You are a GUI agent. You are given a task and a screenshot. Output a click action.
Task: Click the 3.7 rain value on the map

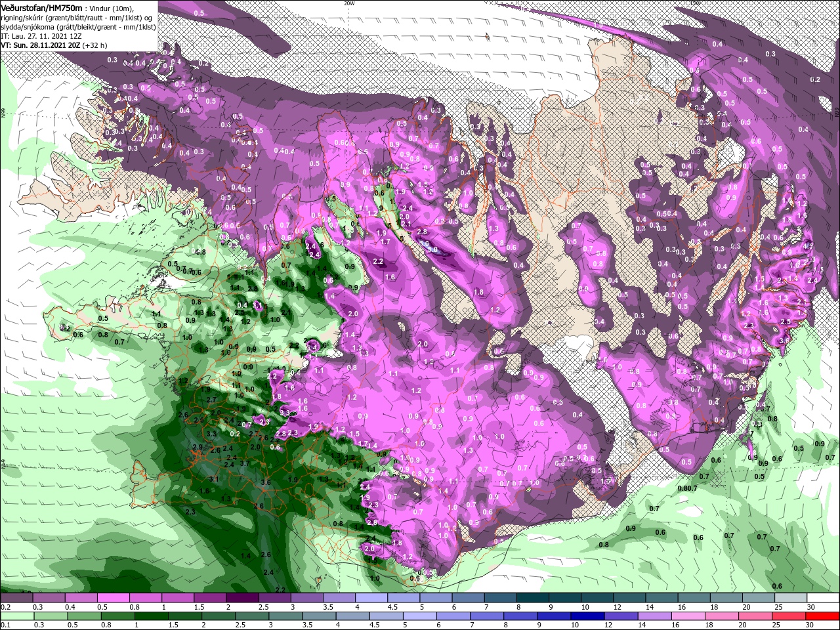coord(244,463)
